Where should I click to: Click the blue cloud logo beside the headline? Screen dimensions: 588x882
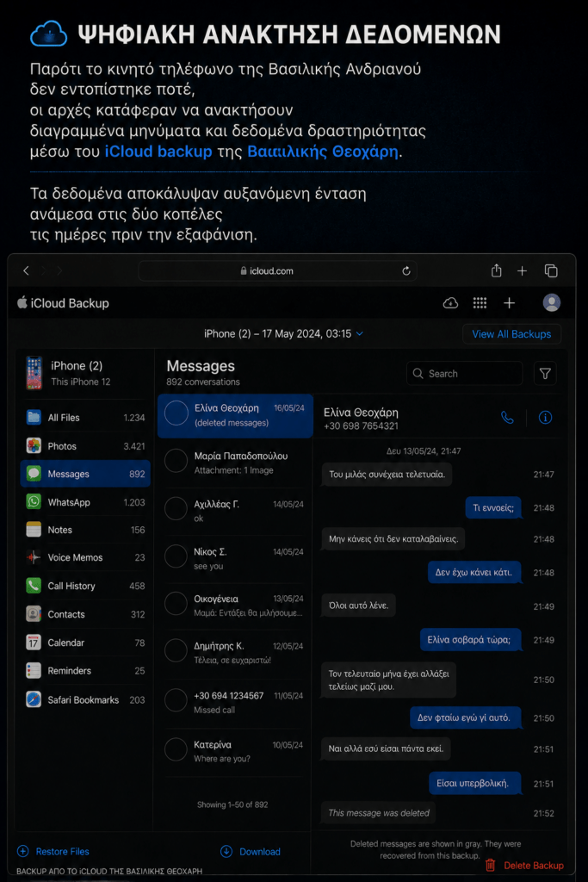(x=48, y=34)
